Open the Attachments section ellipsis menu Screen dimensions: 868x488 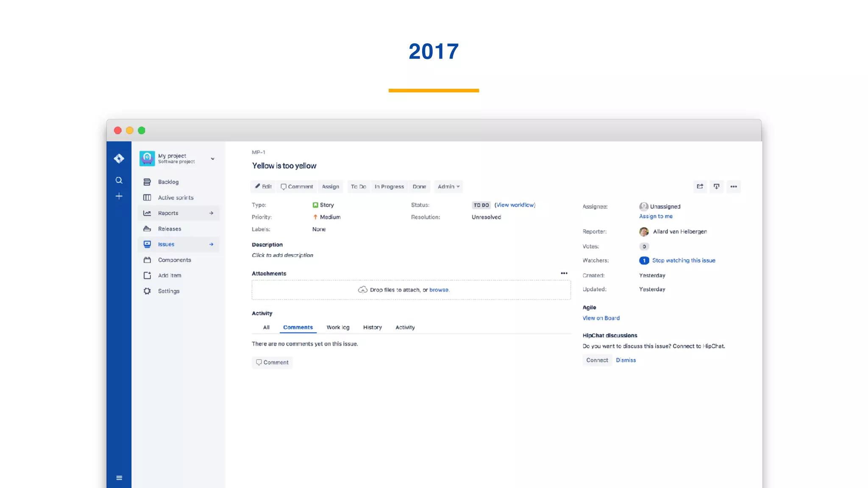click(x=564, y=273)
